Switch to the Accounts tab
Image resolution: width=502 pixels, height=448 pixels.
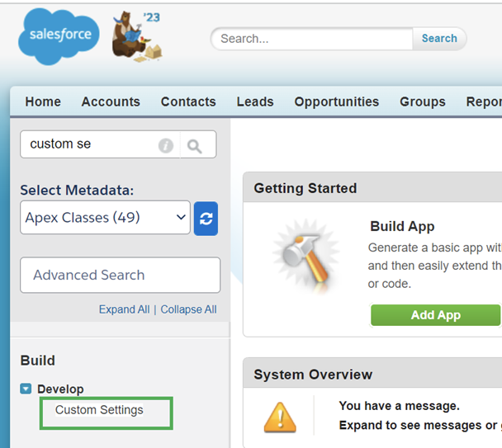coord(111,101)
